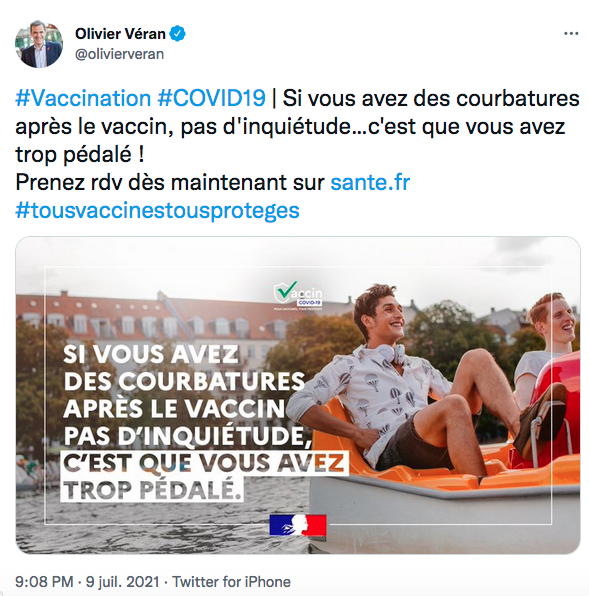
Task: Follow the sante.fr link
Action: [x=370, y=182]
